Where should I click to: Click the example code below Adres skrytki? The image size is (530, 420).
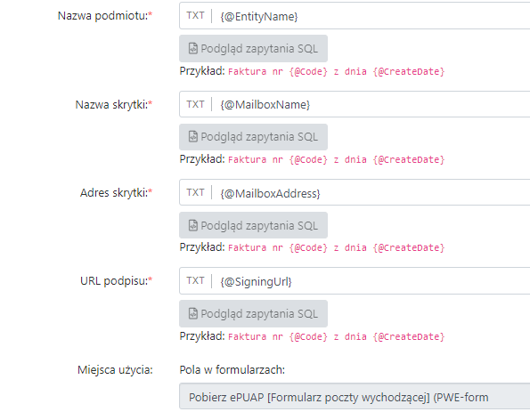[336, 247]
